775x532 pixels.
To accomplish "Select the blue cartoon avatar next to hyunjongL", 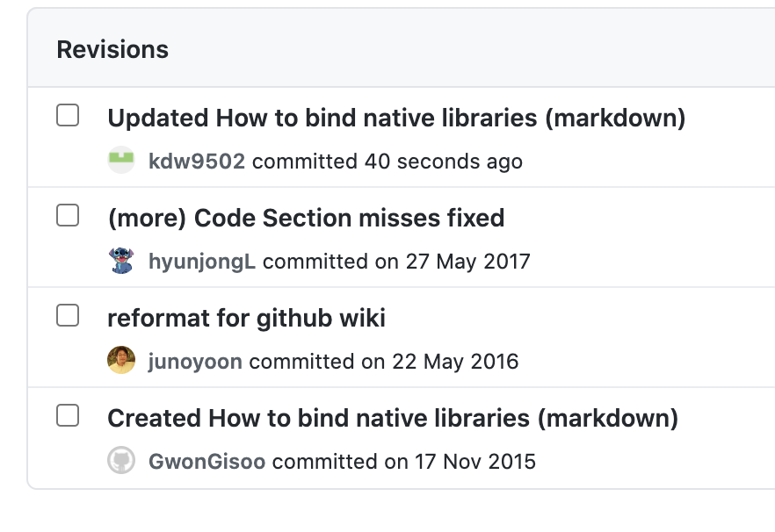I will (120, 262).
